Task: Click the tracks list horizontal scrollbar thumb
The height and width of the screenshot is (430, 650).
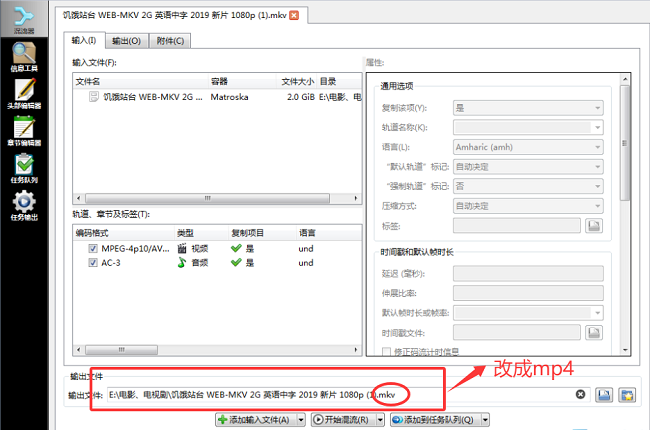Action: (x=121, y=350)
